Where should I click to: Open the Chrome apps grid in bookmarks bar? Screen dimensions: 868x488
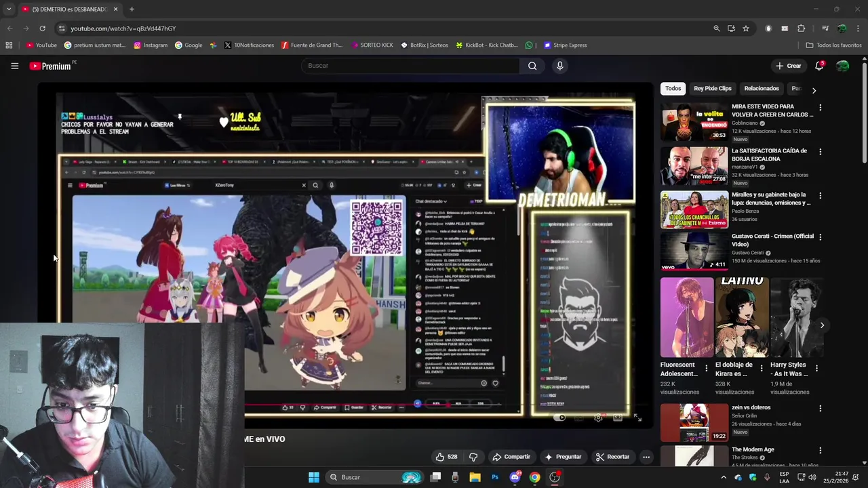[x=9, y=45]
